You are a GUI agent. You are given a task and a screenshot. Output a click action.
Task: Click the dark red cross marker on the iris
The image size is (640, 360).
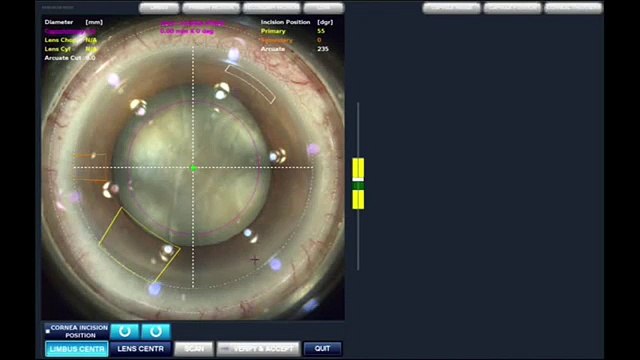255,259
